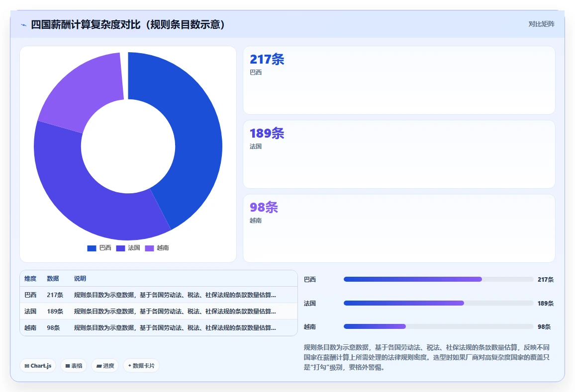Click the 法国 progress bar
The width and height of the screenshot is (575, 392).
439,303
